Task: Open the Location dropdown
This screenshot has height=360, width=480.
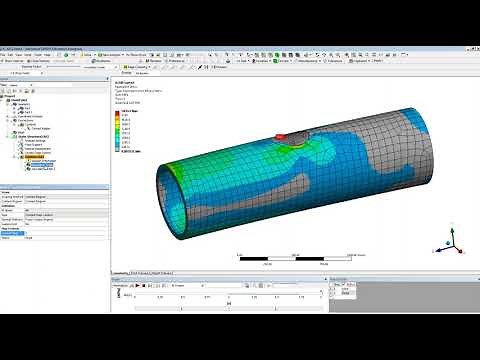Action: (x=261, y=61)
